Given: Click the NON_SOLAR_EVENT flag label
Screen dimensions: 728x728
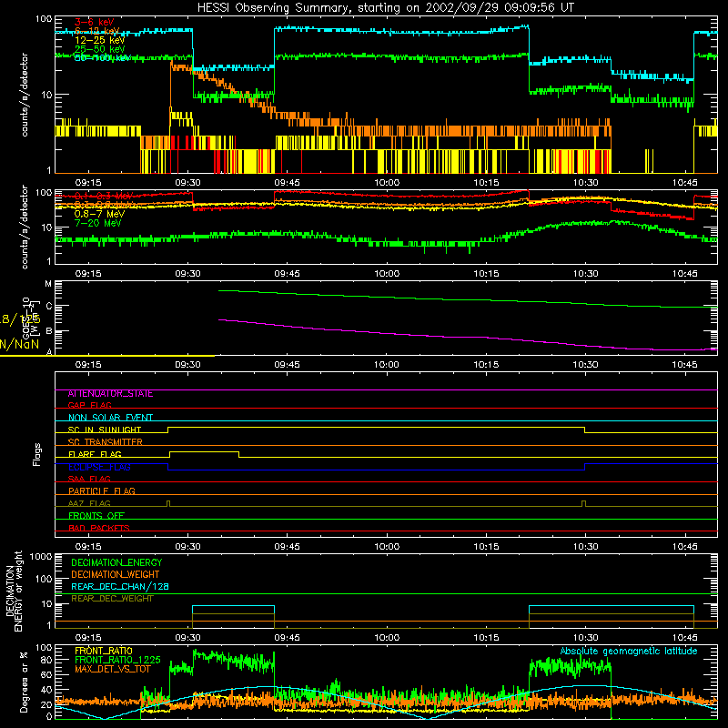Looking at the screenshot, I should point(110,418).
